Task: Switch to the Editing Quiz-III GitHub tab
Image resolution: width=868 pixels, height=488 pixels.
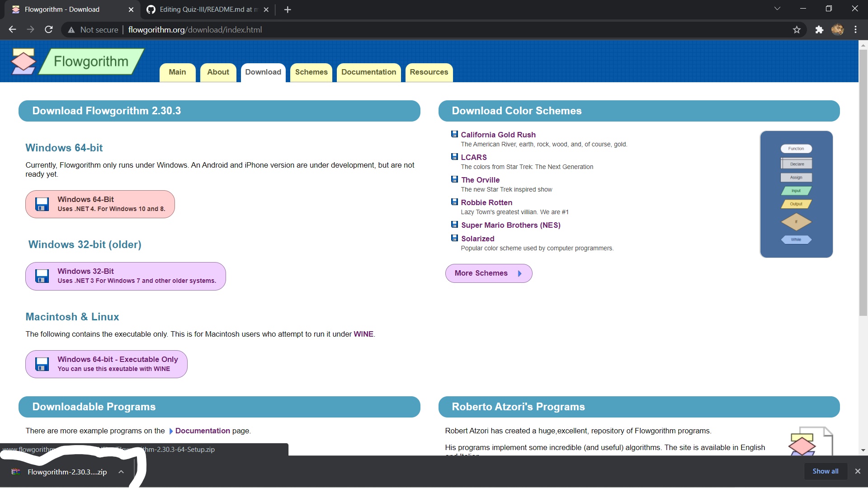Action: [x=208, y=9]
